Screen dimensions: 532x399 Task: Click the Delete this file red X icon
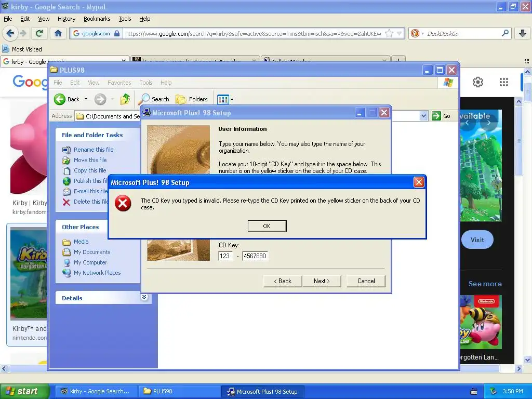tap(66, 202)
